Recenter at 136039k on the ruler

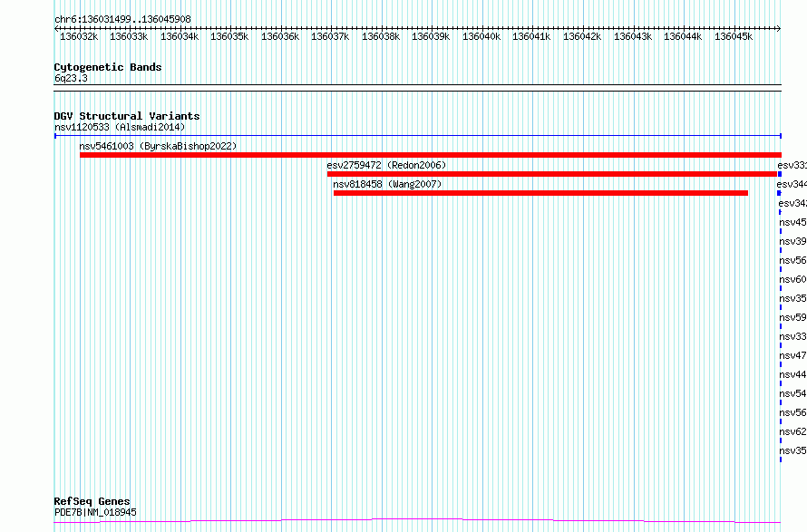pos(431,36)
